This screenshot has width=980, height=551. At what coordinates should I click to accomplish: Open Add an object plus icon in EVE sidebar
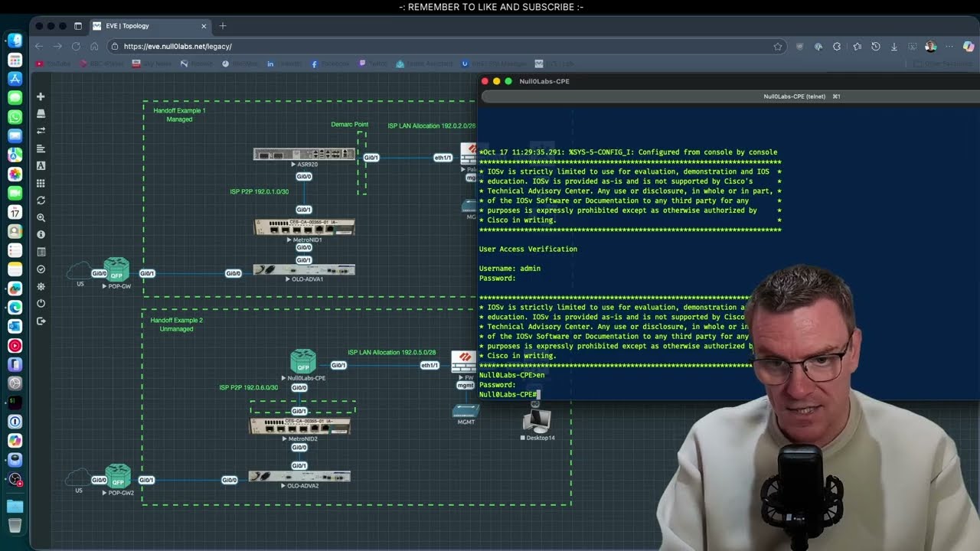pyautogui.click(x=41, y=96)
